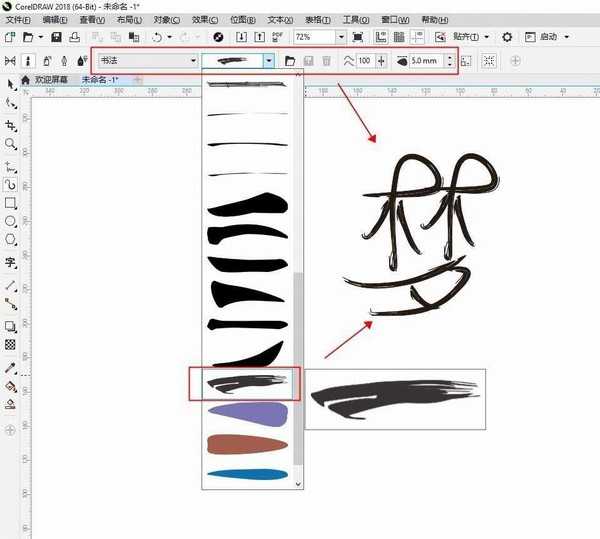
Task: Select the Ellipse tool
Action: coord(10,221)
